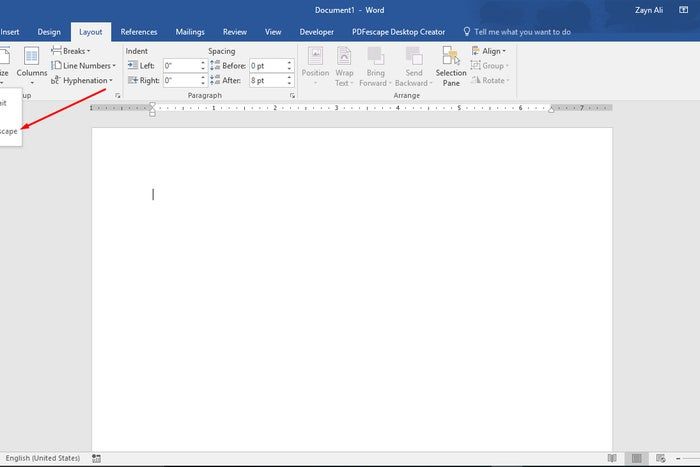Click the macro recording status bar icon
This screenshot has height=467, width=700.
[96, 458]
